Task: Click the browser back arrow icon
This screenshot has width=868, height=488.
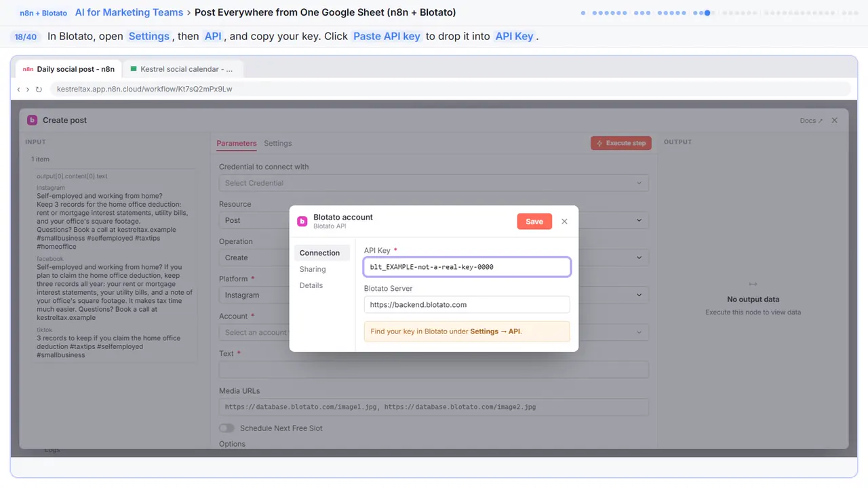Action: tap(18, 89)
